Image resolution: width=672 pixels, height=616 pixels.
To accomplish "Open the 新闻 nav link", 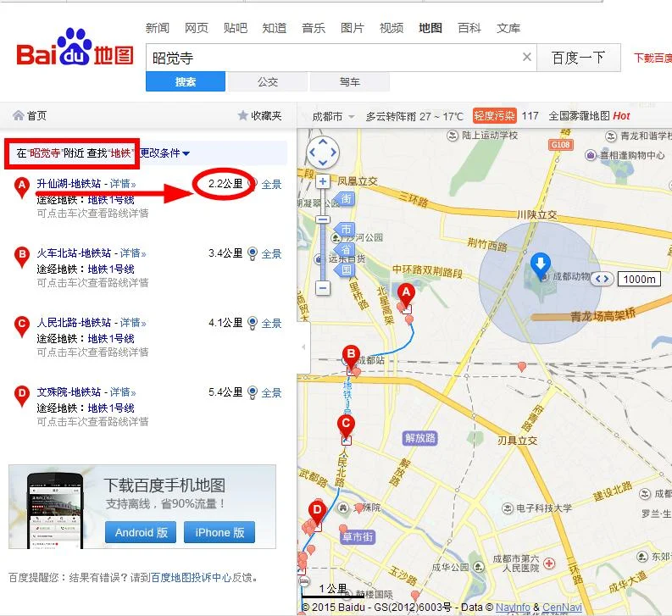I will [158, 28].
